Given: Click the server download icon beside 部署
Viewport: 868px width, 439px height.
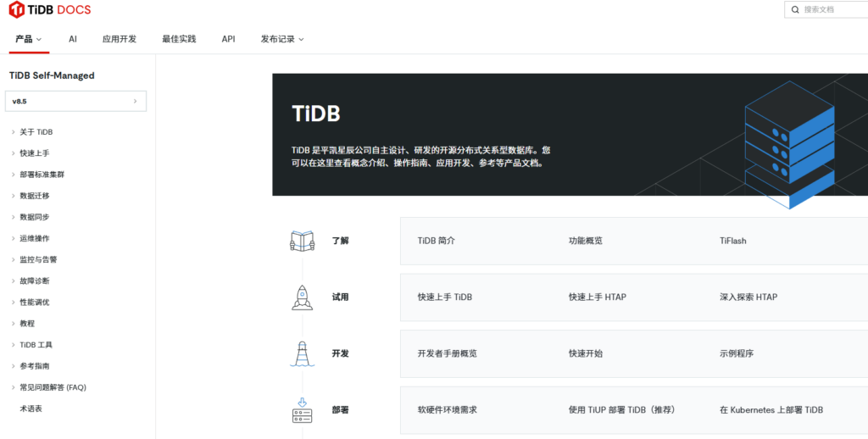Looking at the screenshot, I should [x=303, y=410].
